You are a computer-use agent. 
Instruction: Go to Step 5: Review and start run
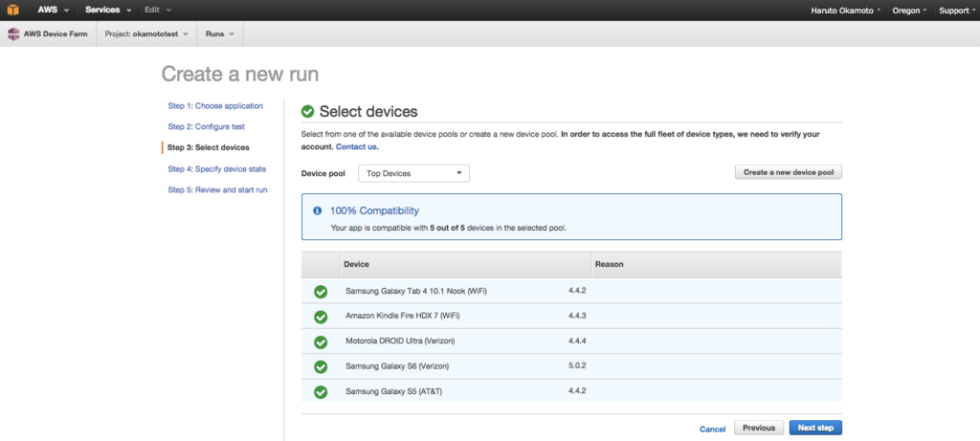pos(217,190)
